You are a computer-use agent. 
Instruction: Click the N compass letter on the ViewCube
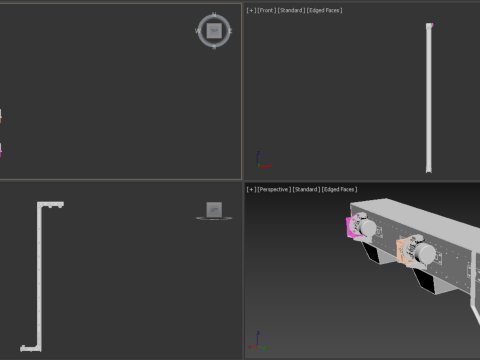214,15
